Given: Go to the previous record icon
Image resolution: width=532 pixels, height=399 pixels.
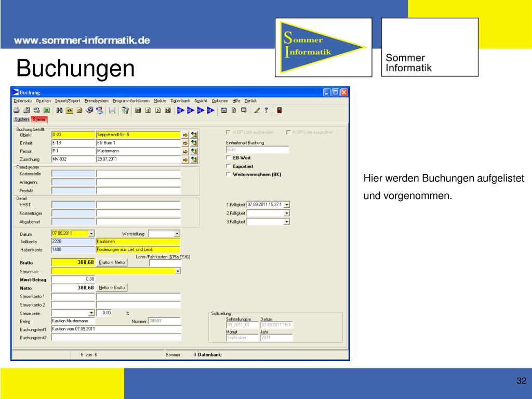Looking at the screenshot, I should 148,110.
